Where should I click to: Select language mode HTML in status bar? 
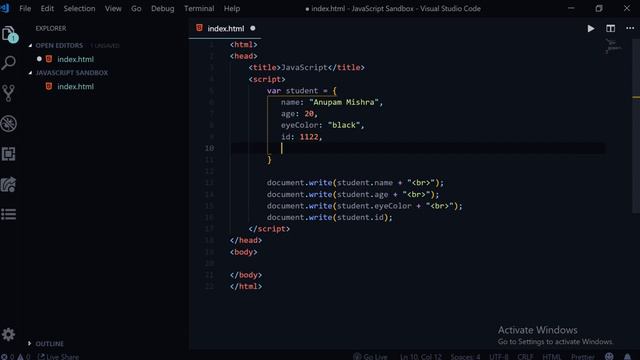552,357
